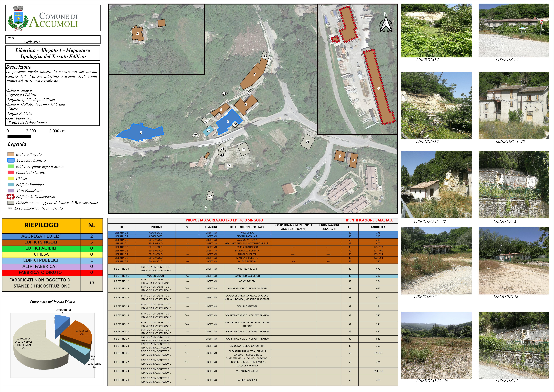Open the LIBERTINO 10 - 12 photo
Image resolution: width=554 pixels, height=392 pixels.
436,185
